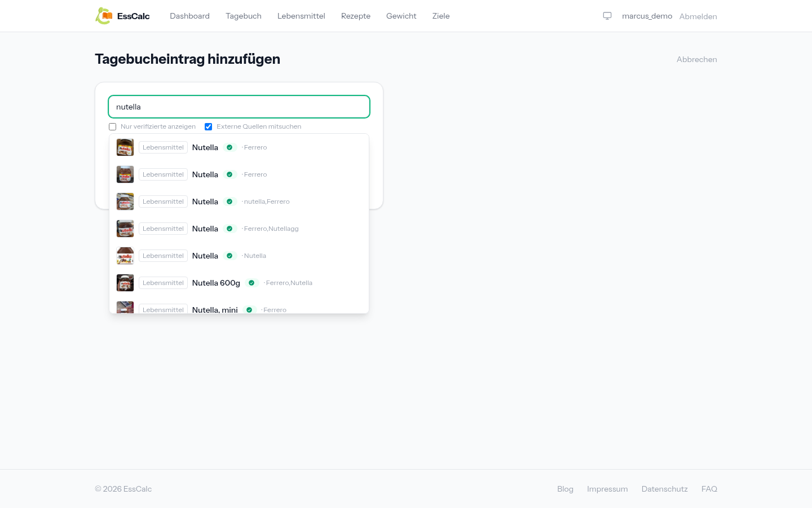Navigate to Ziele

coord(441,16)
